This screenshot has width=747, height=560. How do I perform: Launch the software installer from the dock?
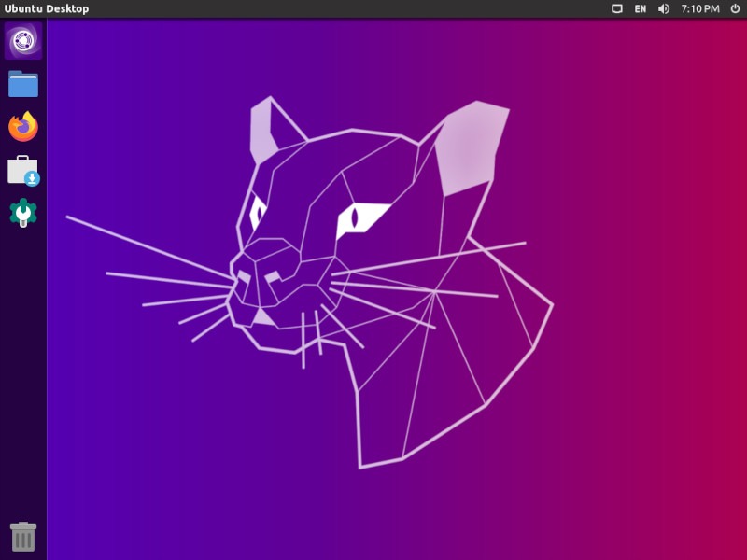pos(21,170)
